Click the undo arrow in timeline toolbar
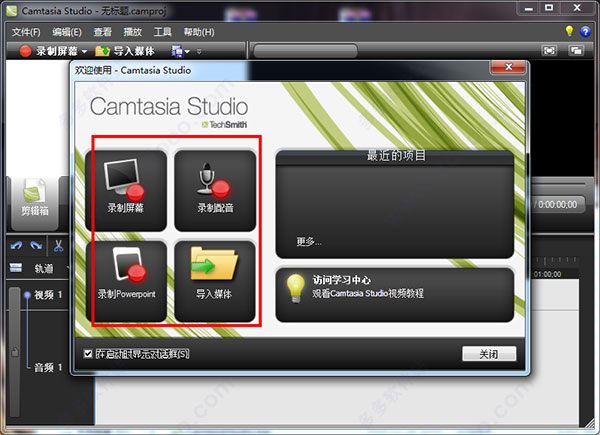The image size is (600, 435). click(16, 246)
